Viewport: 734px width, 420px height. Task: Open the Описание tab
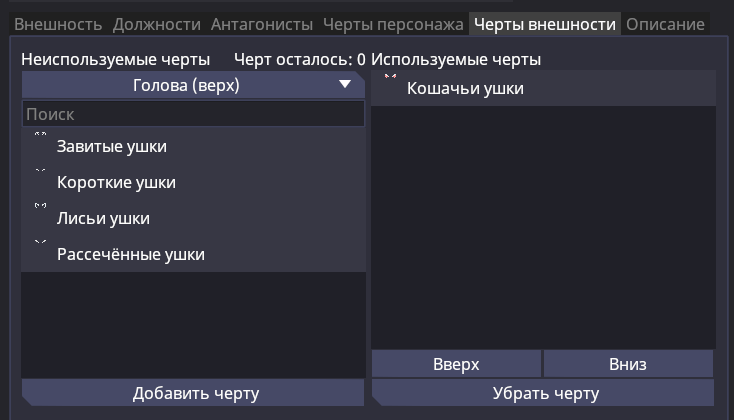coord(665,24)
